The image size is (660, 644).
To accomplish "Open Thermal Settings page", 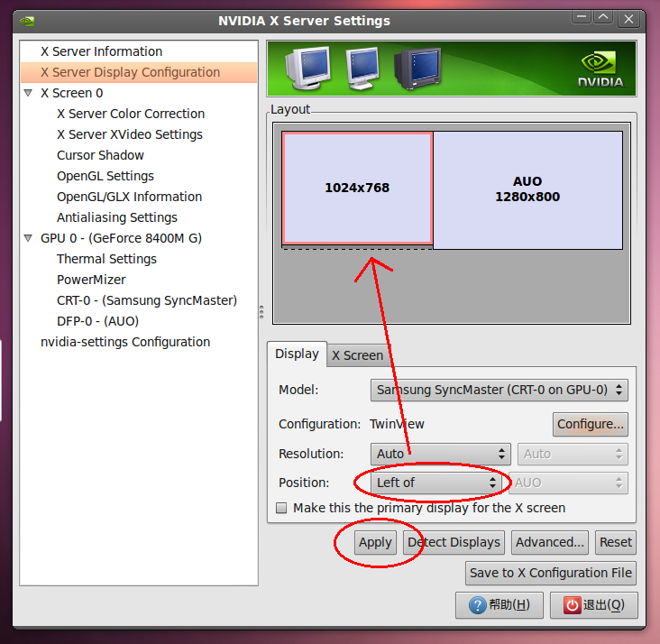I will click(106, 259).
